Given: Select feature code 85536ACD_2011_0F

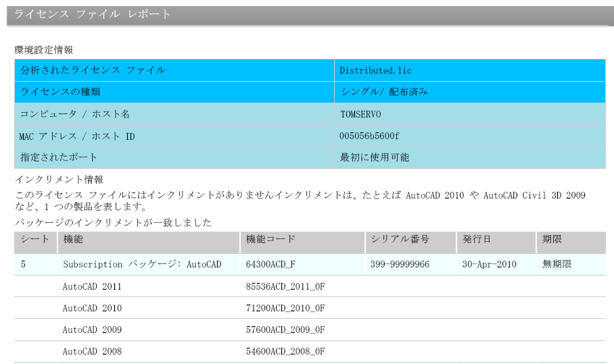Looking at the screenshot, I should (285, 286).
